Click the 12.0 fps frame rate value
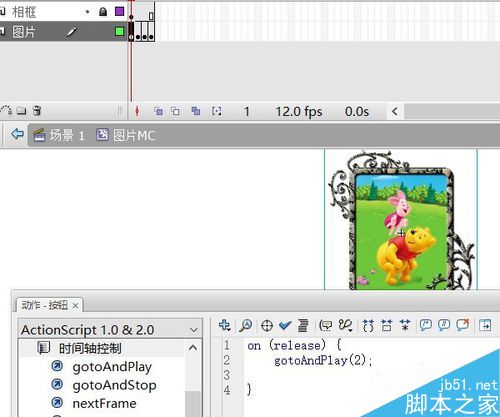 299,112
